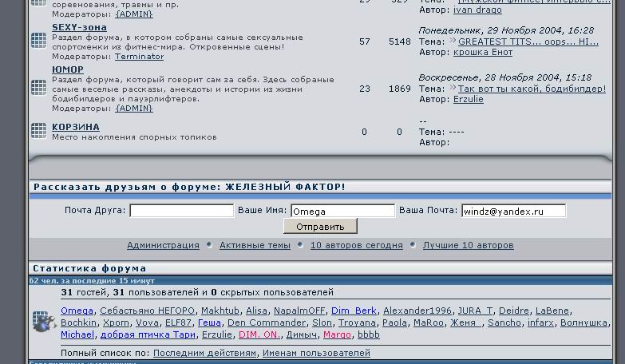Open moderator Terminator's profile

[139, 57]
